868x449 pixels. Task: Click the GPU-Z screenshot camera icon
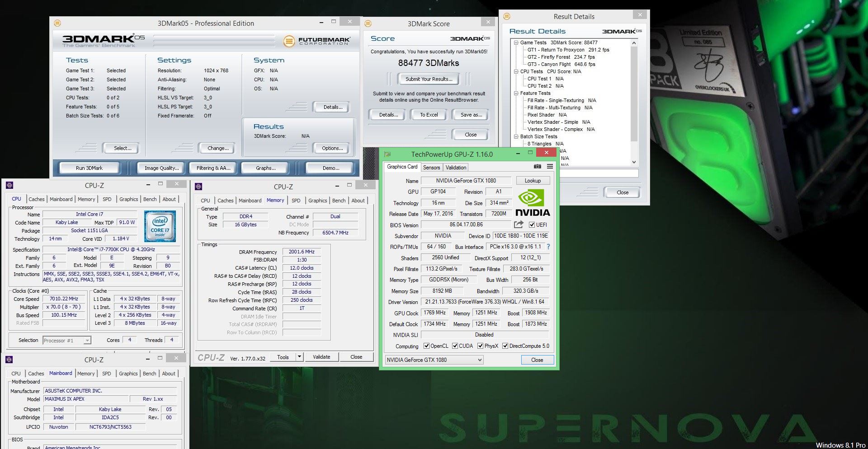(537, 167)
